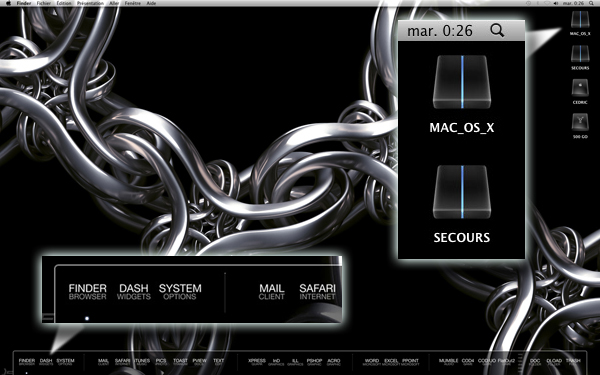This screenshot has height=375, width=600.
Task: Launch EXCEL in the dock
Action: (x=391, y=362)
